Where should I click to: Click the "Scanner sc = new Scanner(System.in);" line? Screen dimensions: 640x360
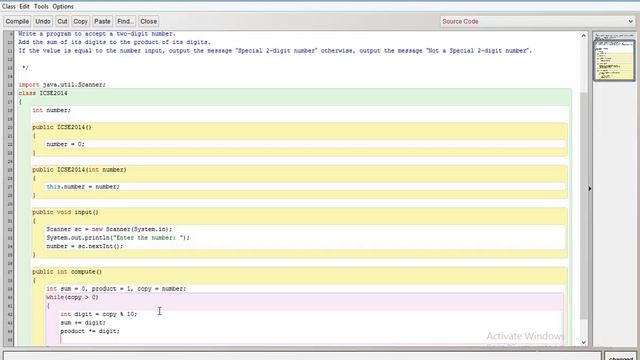click(x=109, y=229)
